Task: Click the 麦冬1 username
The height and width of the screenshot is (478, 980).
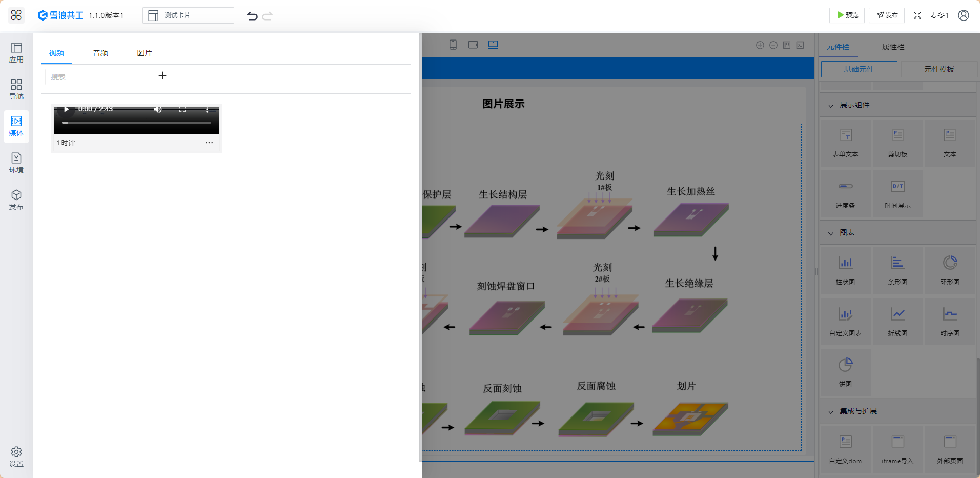Action: [x=940, y=15]
